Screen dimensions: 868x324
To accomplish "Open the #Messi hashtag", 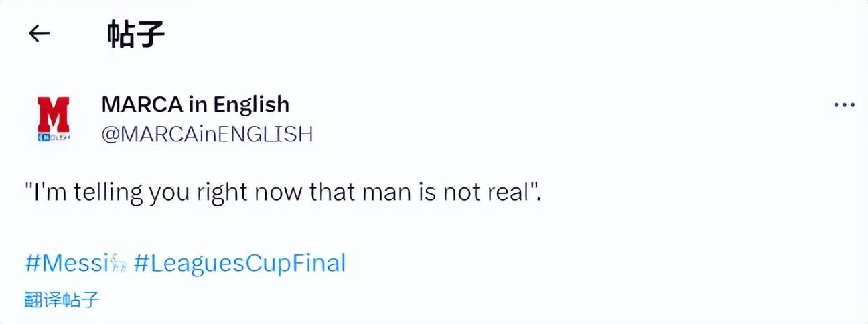I will [x=67, y=263].
